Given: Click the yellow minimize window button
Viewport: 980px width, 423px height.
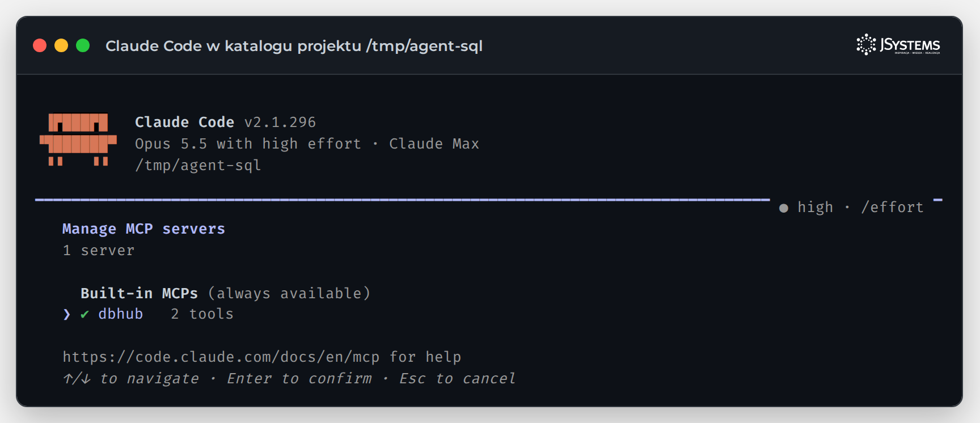Looking at the screenshot, I should (61, 45).
